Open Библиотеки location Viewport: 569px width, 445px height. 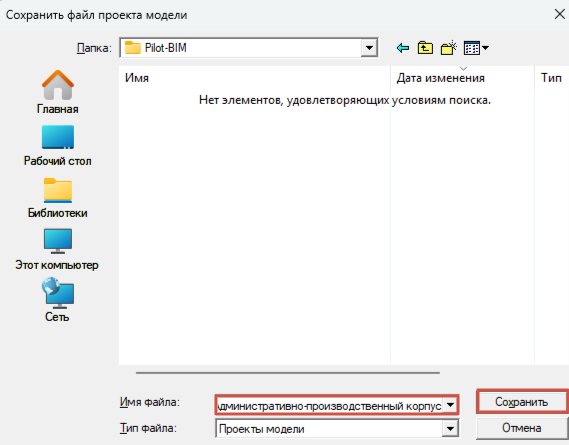pyautogui.click(x=57, y=198)
